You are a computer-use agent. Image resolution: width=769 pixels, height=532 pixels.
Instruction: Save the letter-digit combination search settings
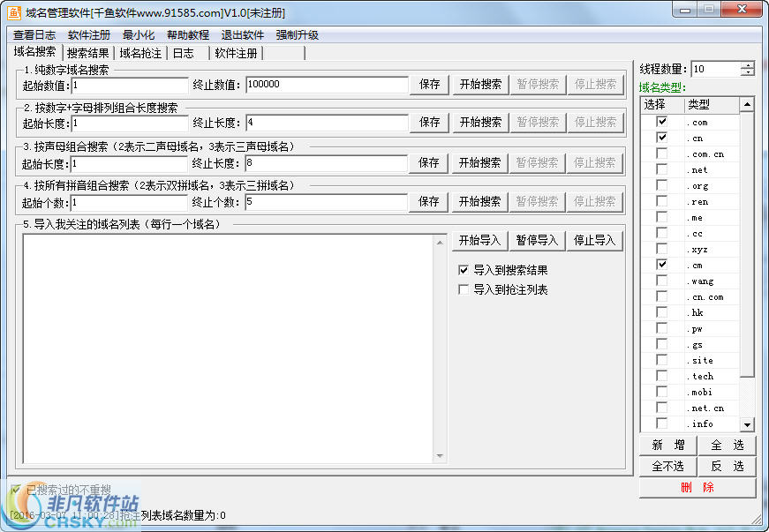[x=428, y=123]
